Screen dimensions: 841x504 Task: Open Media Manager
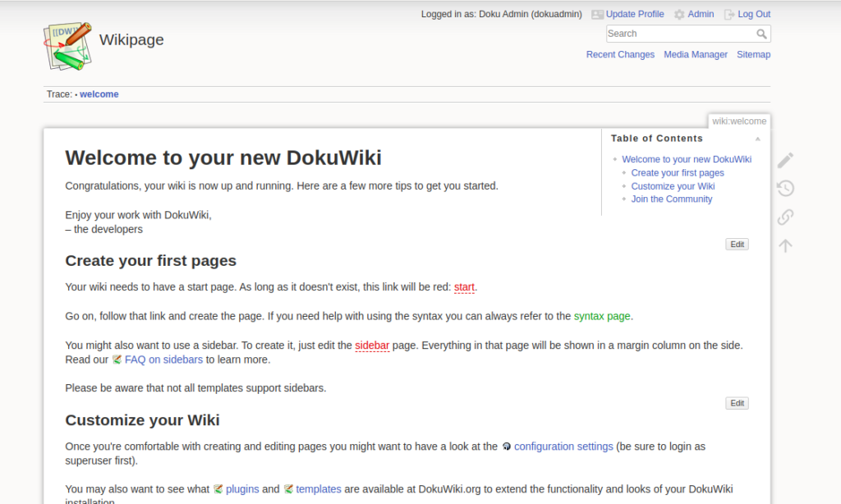(x=696, y=55)
